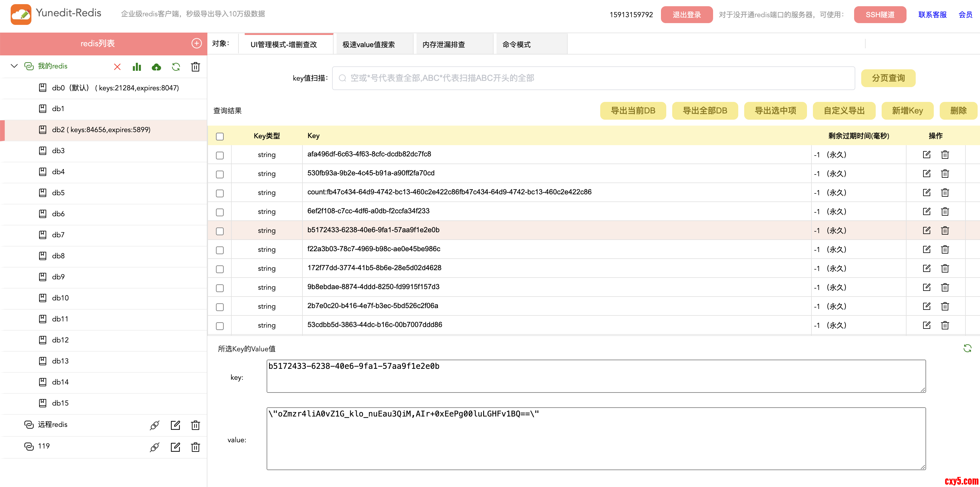Screen dimensions: 980x487
Task: Select checkbox for key f22a3b03-78c7-4969
Action: click(220, 250)
